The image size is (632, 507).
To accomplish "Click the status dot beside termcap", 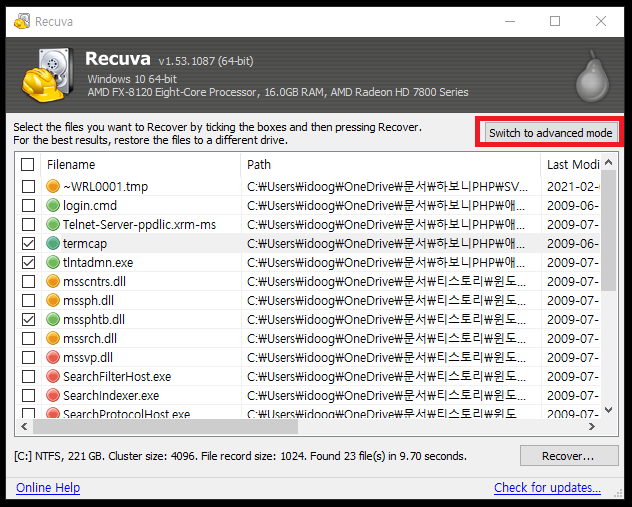I will click(53, 243).
